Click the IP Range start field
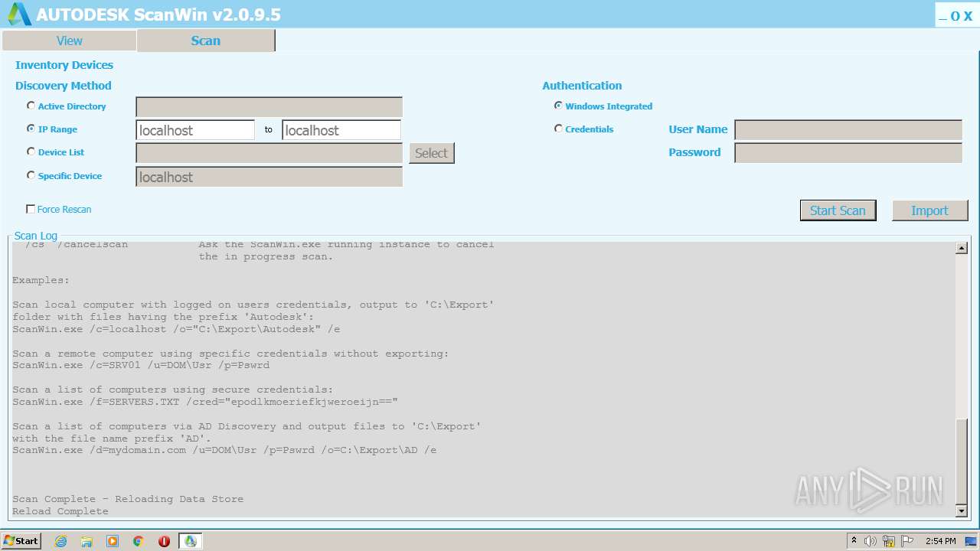Image resolution: width=980 pixels, height=551 pixels. [195, 130]
